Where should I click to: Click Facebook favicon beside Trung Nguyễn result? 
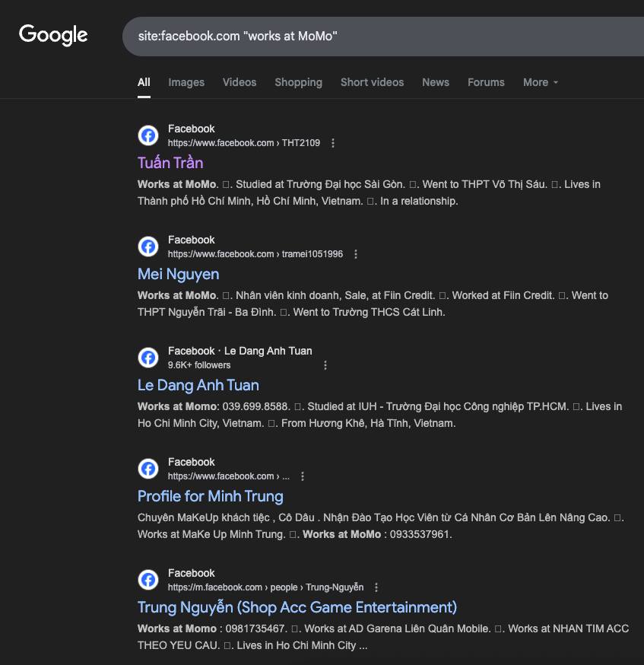148,580
